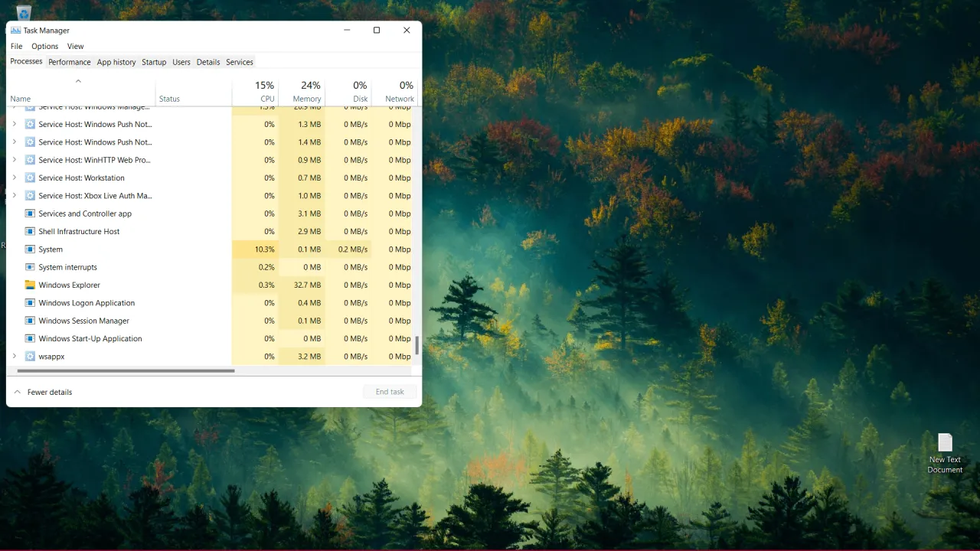This screenshot has height=551, width=980.
Task: Click the Shell Infrastructure Host icon
Action: click(30, 231)
